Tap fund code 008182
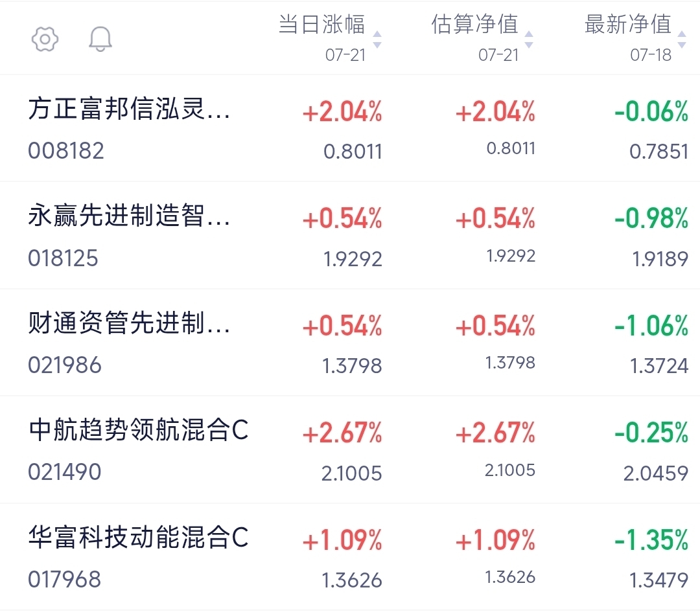 coord(66,151)
